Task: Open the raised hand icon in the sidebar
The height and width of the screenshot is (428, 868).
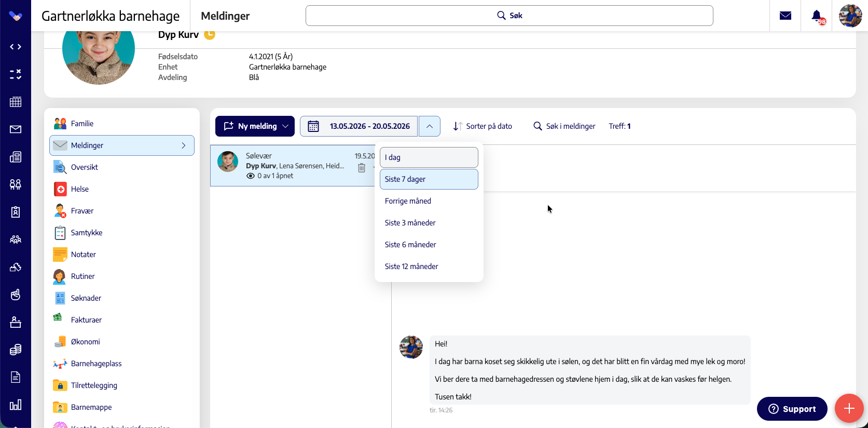Action: pos(16,295)
